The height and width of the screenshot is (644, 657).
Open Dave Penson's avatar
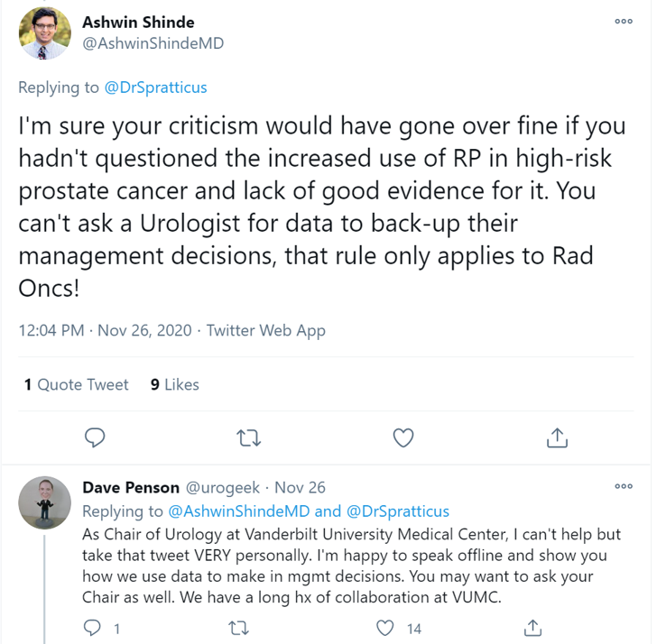[x=44, y=502]
